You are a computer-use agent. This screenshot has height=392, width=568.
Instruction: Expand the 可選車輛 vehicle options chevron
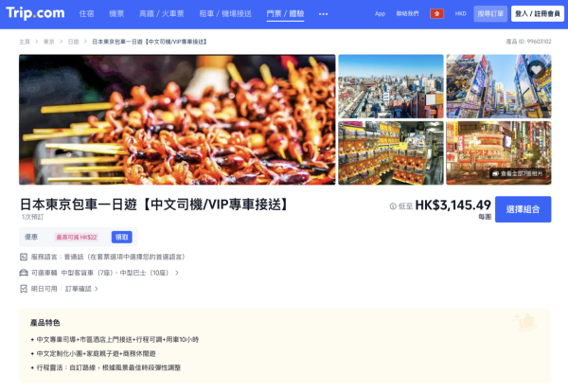pyautogui.click(x=177, y=273)
